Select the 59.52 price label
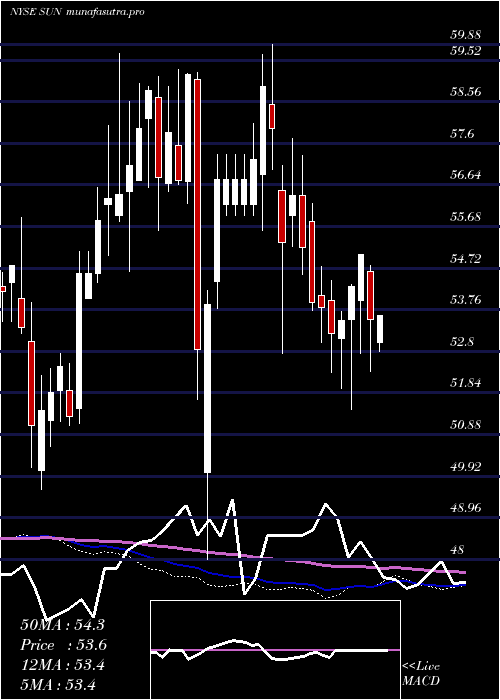 [466, 51]
